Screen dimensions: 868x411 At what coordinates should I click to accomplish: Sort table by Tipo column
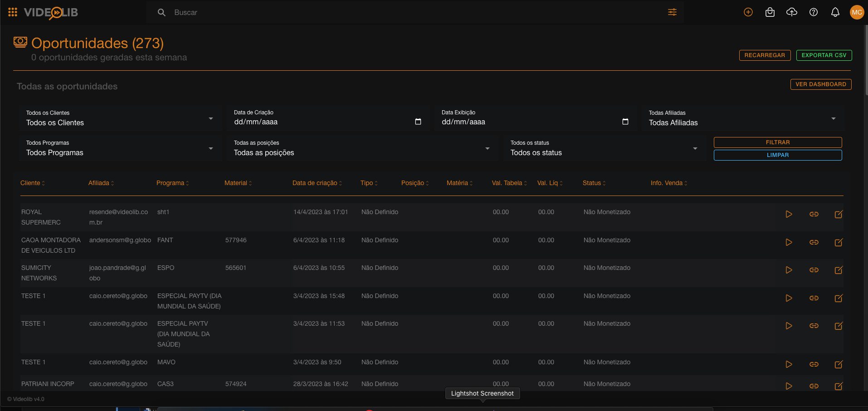coord(369,183)
